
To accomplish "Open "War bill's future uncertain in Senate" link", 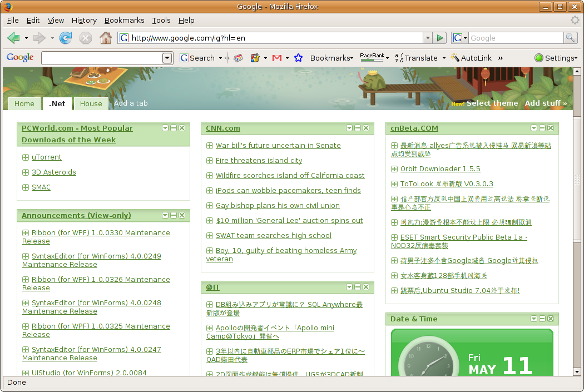I will pos(278,145).
